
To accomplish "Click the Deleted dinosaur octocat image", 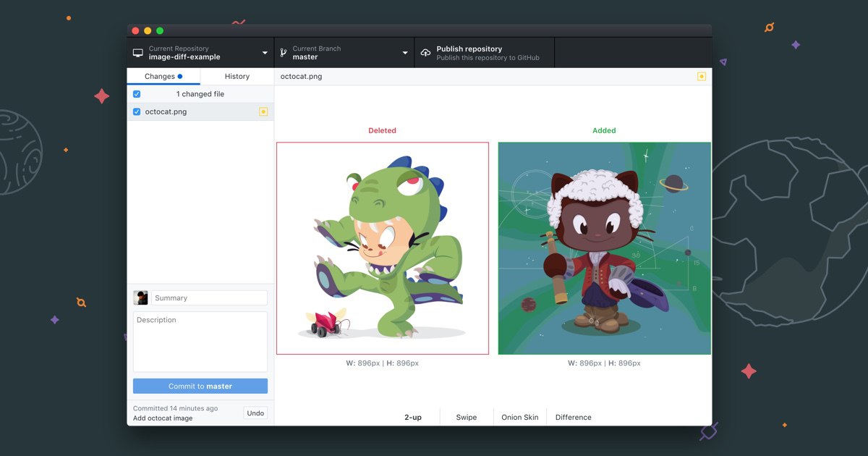I will coord(383,248).
